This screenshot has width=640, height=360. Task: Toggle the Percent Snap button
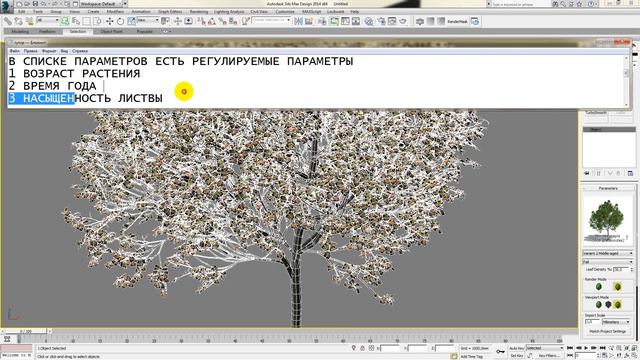coord(222,21)
